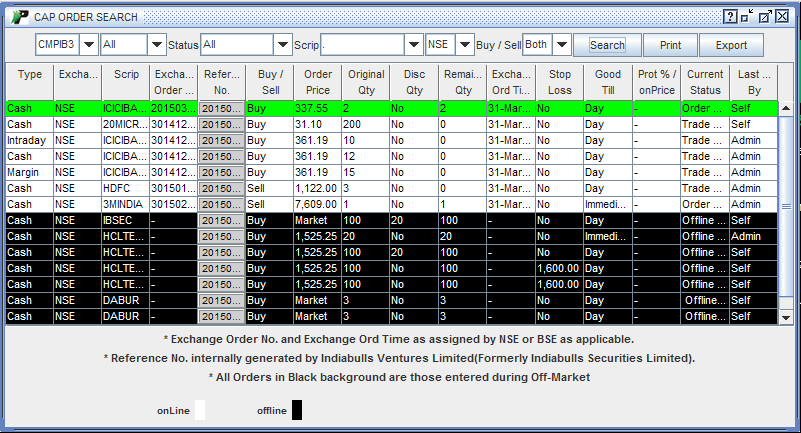Image resolution: width=801 pixels, height=433 pixels.
Task: Click Sell cell in HDFC row
Action: click(x=270, y=188)
